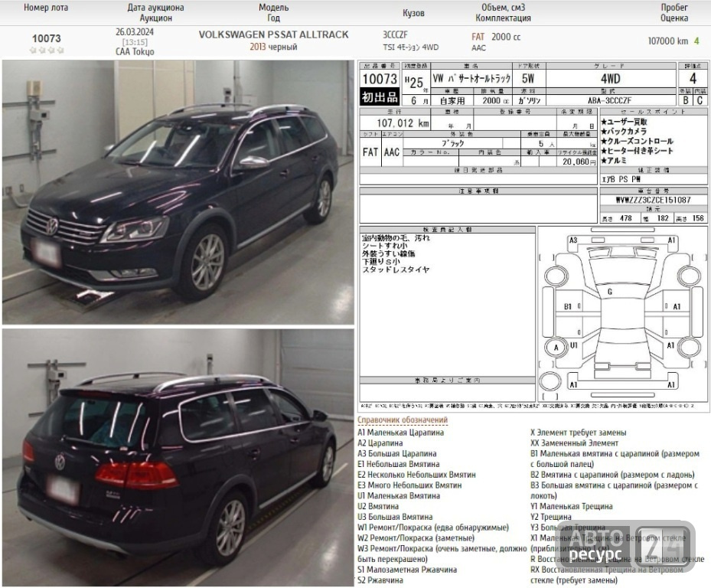The width and height of the screenshot is (711, 588).
Task: Click equipment code AAC under volume
Action: pyautogui.click(x=478, y=47)
